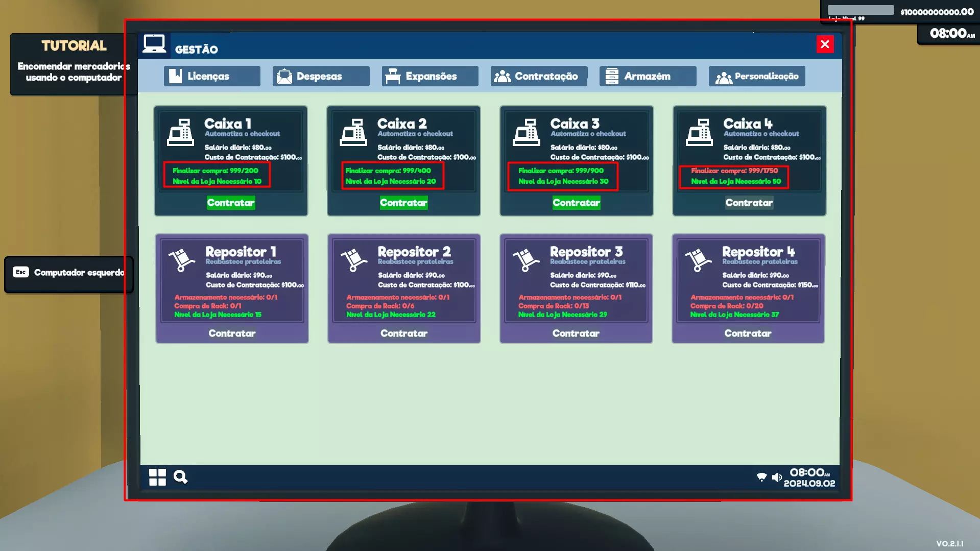Click 'Finalizar compra: 999/200' requirement text
980x551 pixels.
click(x=216, y=171)
